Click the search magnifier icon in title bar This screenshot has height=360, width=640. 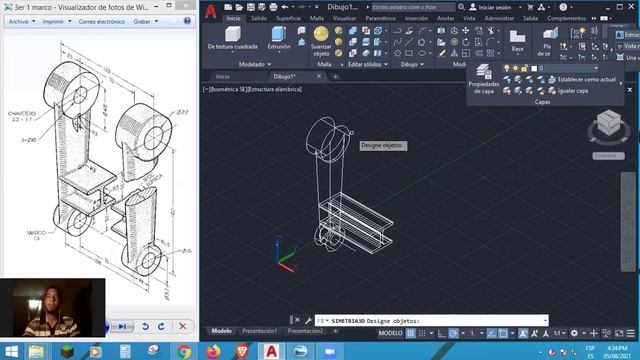tap(461, 7)
